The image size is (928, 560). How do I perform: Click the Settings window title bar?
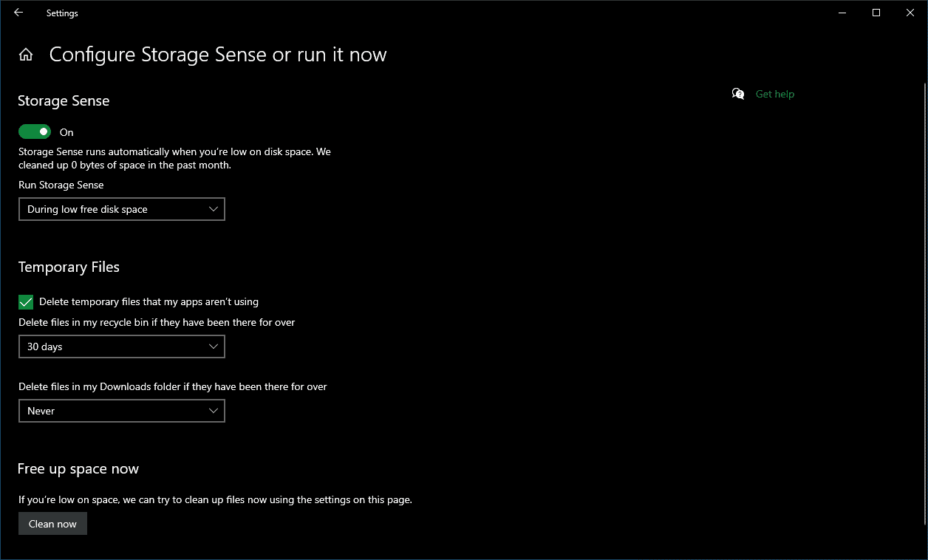point(443,13)
